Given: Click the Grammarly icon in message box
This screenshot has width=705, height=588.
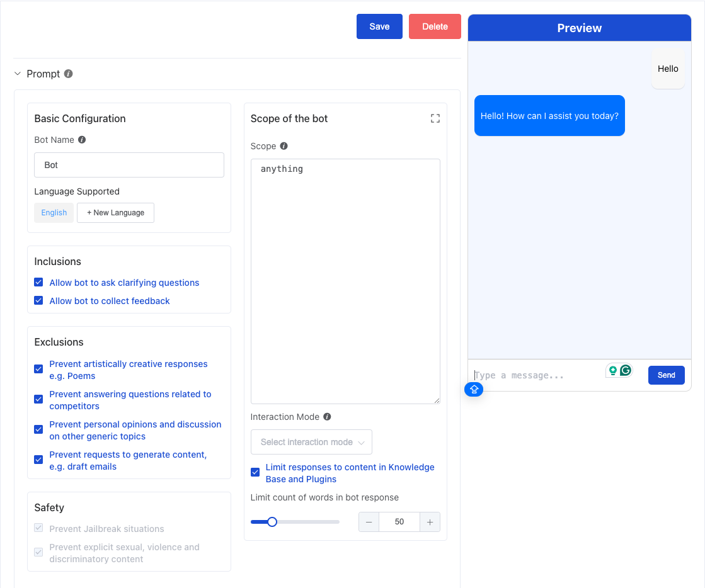Looking at the screenshot, I should pos(626,370).
